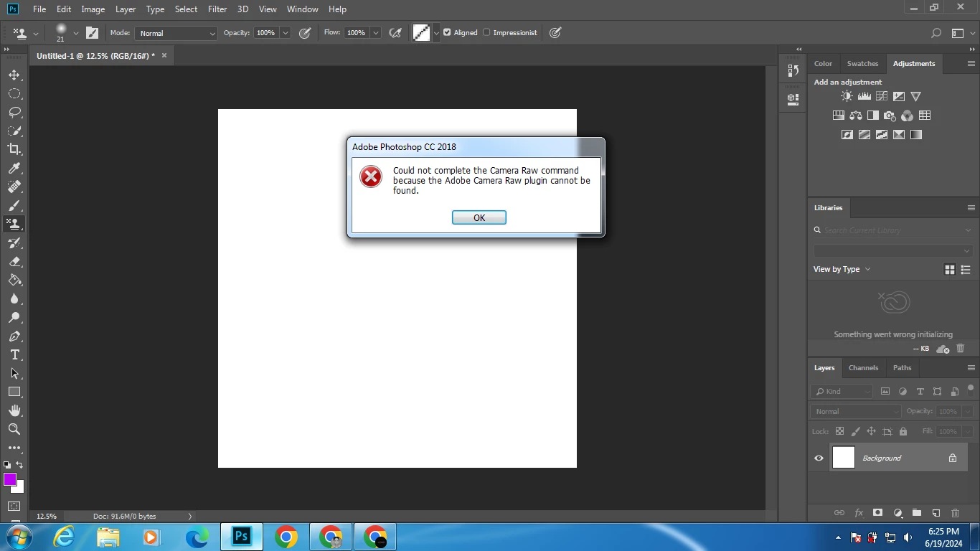
Task: Toggle layer filtering switch on
Action: click(x=971, y=390)
